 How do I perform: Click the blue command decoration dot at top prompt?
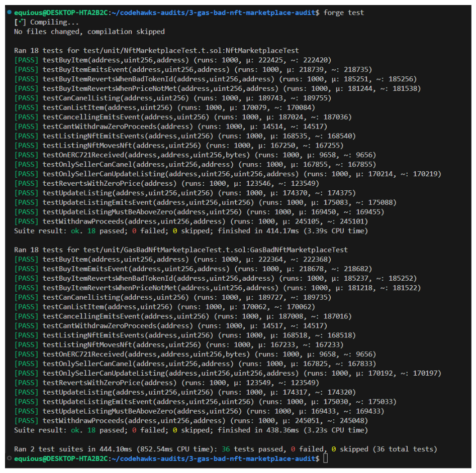coord(10,13)
